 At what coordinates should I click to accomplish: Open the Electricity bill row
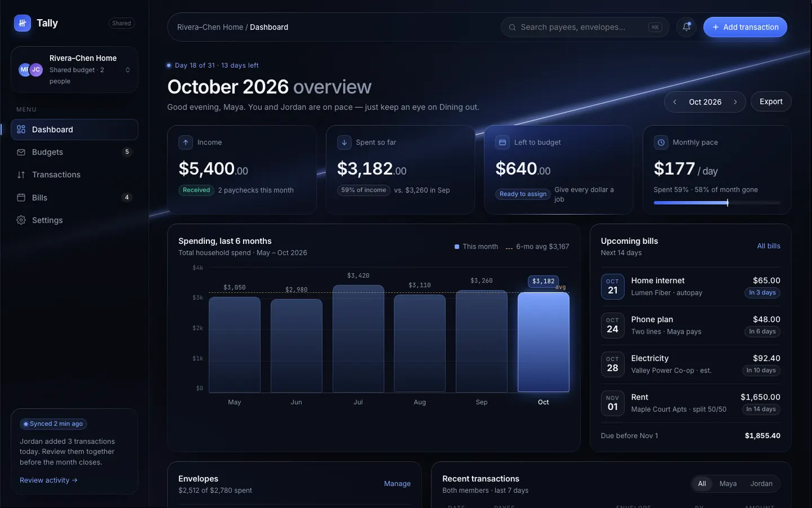691,365
